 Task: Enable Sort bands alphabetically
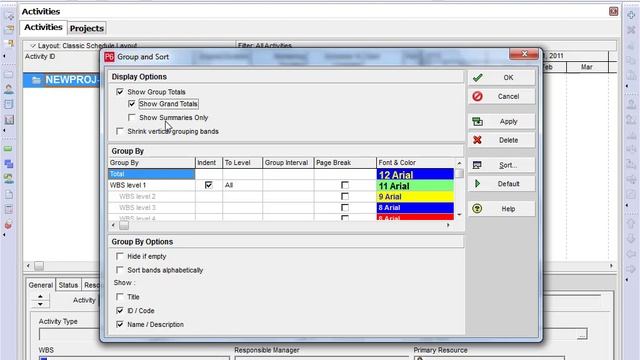120,270
